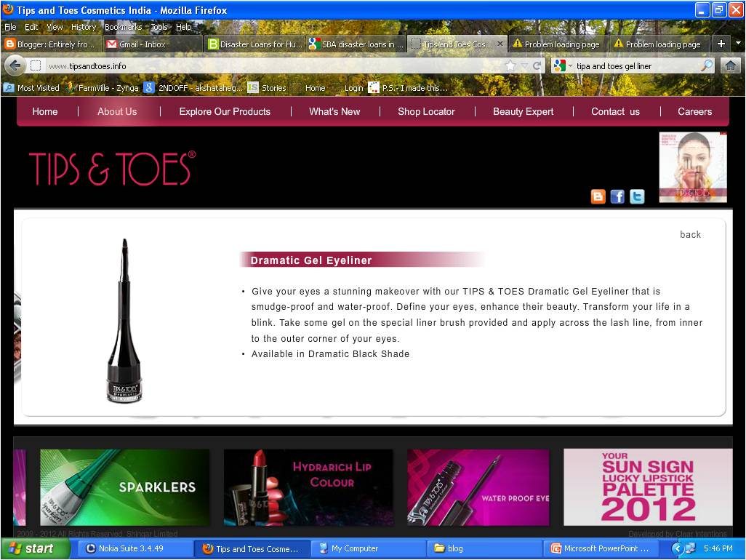
Task: Switch to Microsoft PowerPoint taskbar item
Action: [x=601, y=548]
